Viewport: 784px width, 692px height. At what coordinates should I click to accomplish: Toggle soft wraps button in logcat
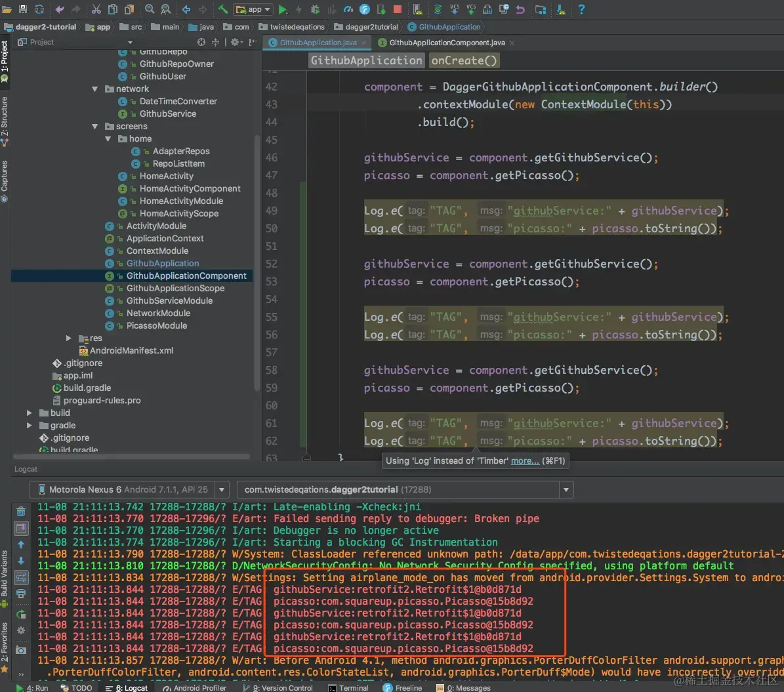tap(21, 577)
